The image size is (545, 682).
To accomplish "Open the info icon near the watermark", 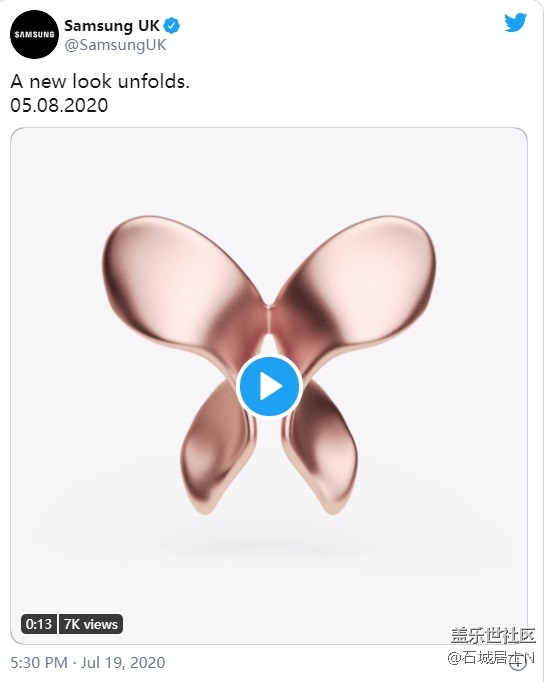I will (x=519, y=662).
